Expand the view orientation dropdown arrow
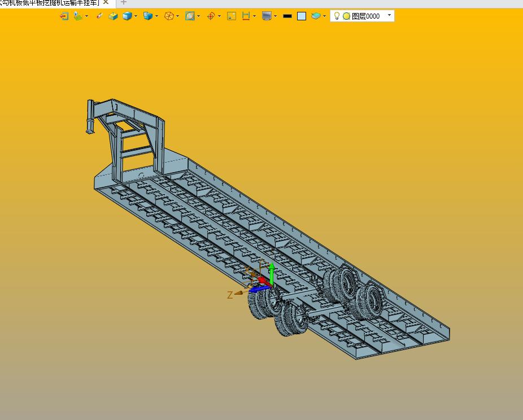Image resolution: width=523 pixels, height=420 pixels. tap(157, 16)
